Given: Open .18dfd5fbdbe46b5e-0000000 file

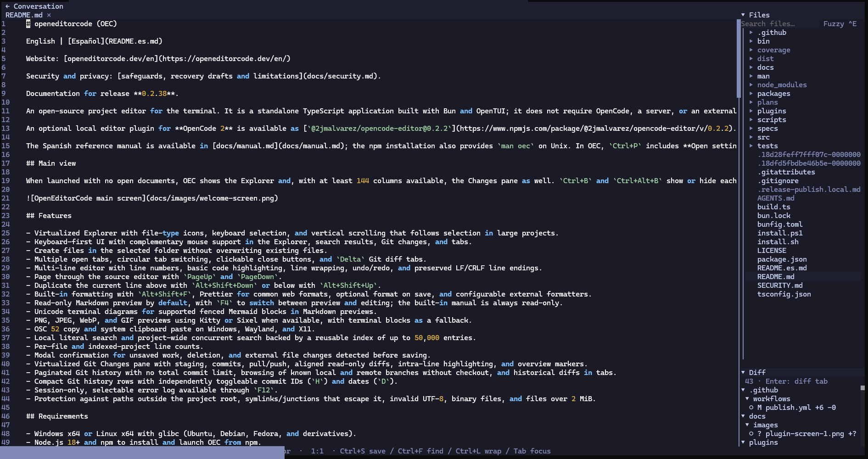Looking at the screenshot, I should (x=809, y=163).
